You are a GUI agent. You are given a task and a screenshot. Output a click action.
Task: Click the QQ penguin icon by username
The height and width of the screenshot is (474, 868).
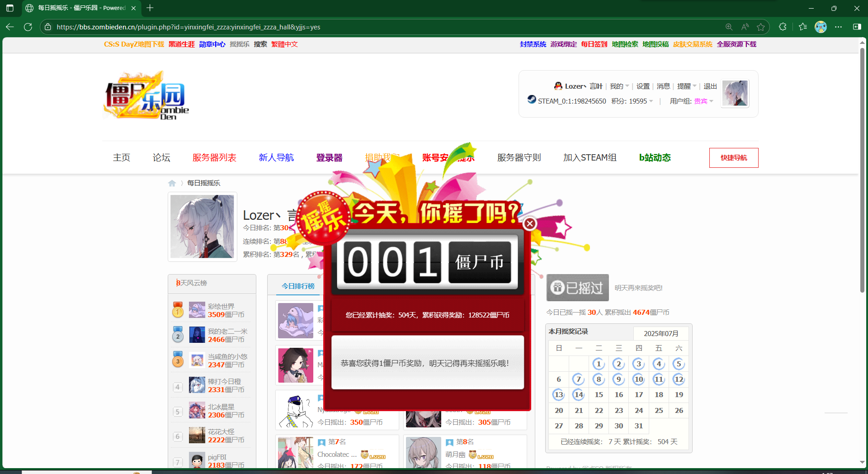[x=558, y=86]
